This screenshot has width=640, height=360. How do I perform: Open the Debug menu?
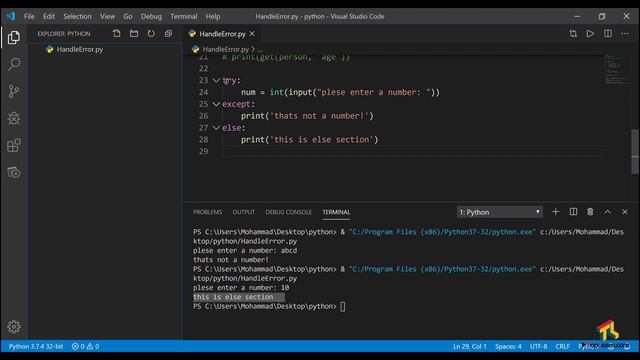coord(151,16)
